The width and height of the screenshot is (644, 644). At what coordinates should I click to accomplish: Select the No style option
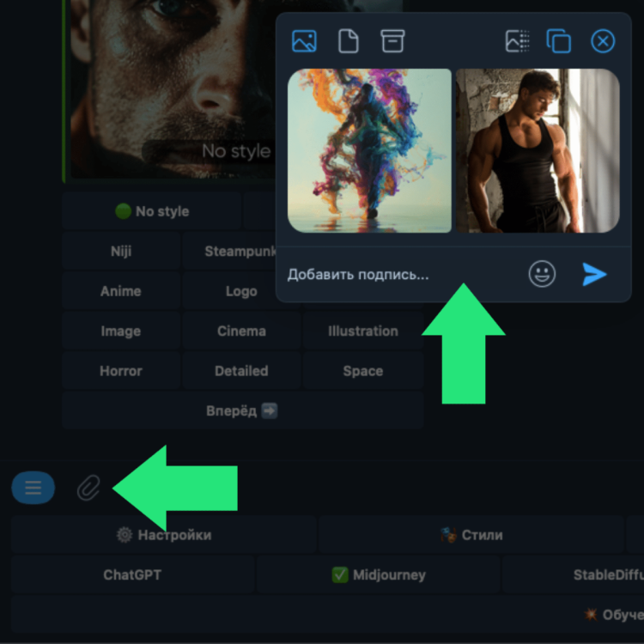click(x=152, y=211)
